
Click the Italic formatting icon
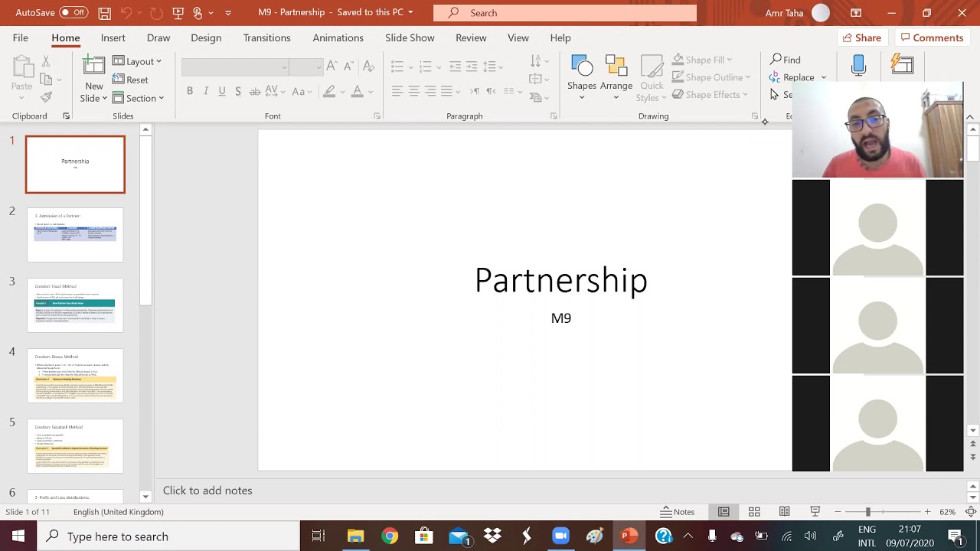click(x=206, y=91)
